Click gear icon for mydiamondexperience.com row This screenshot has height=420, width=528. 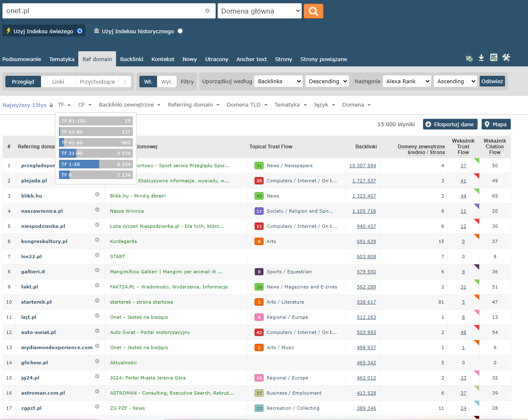click(97, 346)
